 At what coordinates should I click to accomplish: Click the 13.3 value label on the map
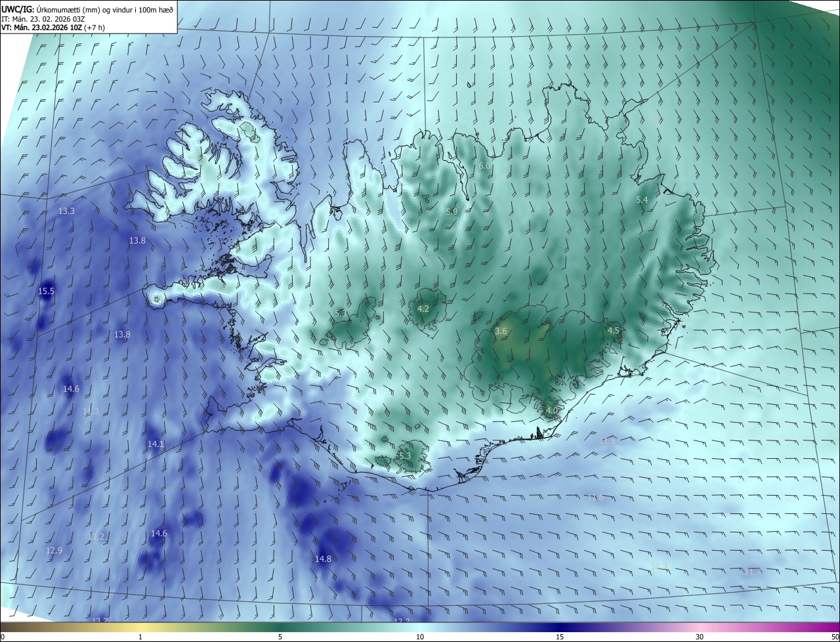[x=66, y=211]
